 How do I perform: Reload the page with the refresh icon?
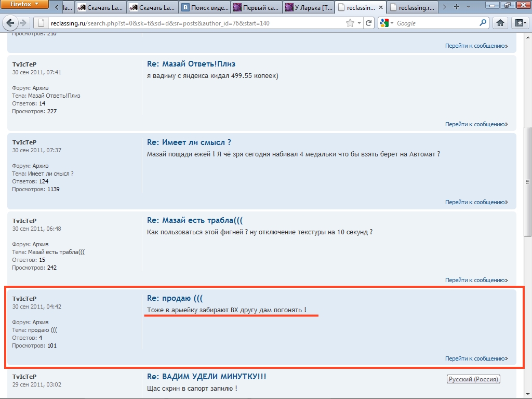click(369, 23)
